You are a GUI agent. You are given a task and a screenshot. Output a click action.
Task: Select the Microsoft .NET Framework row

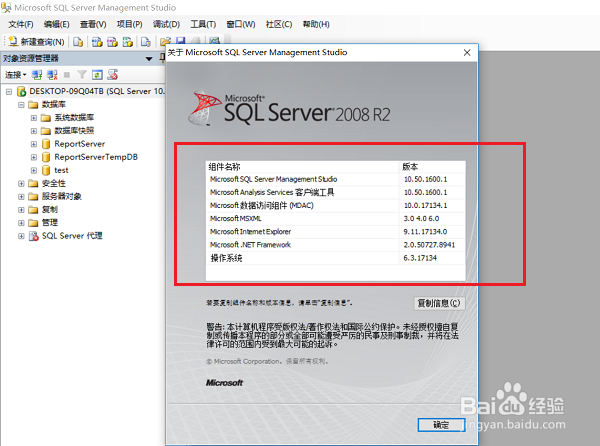click(336, 245)
